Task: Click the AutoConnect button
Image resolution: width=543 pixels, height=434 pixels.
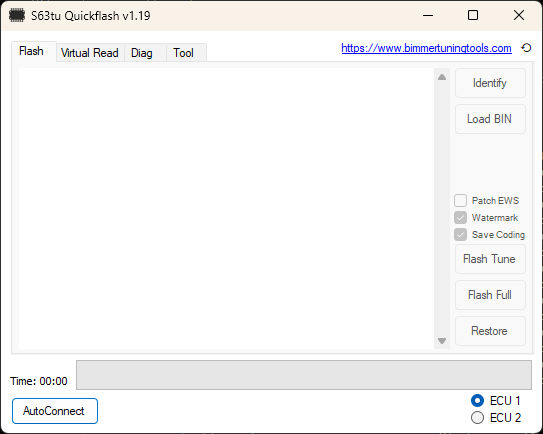Action: (55, 411)
